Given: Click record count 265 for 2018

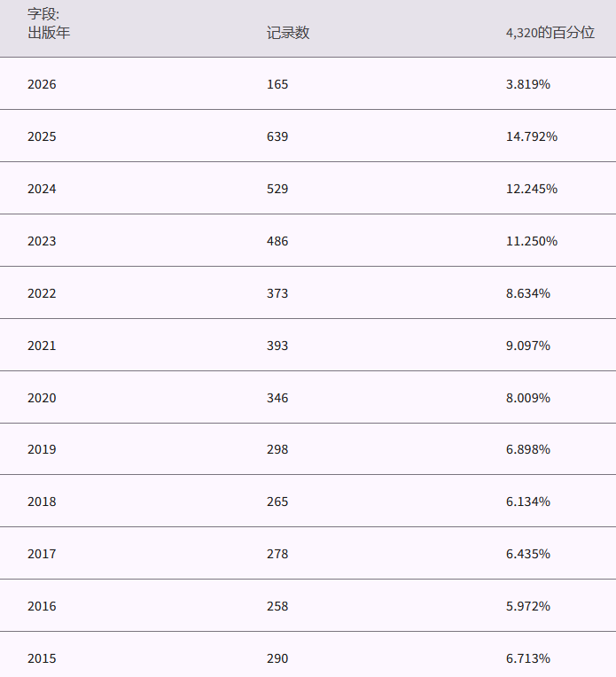Looking at the screenshot, I should [x=277, y=502].
